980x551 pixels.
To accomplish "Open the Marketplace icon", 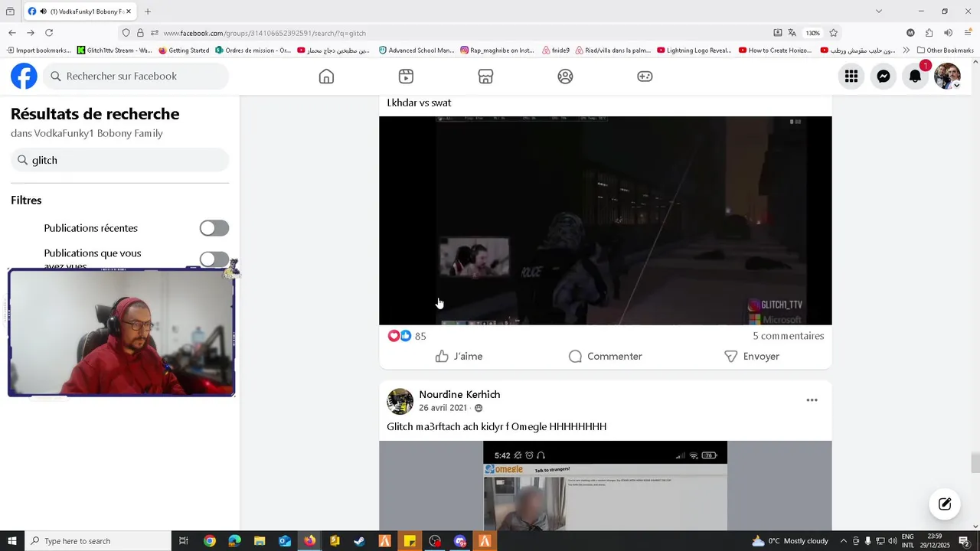I will (x=485, y=77).
